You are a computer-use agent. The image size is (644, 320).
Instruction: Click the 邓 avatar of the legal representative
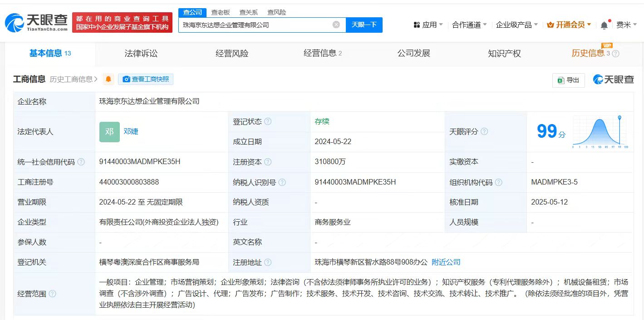coord(109,132)
